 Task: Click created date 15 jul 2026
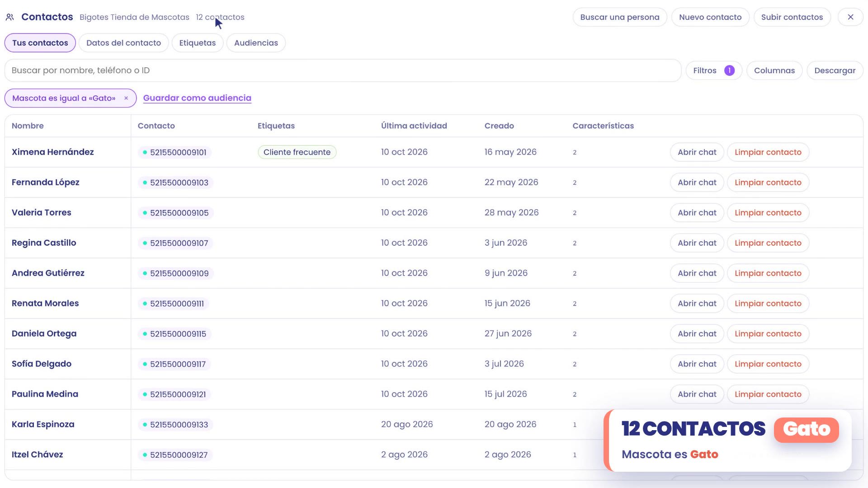(505, 394)
